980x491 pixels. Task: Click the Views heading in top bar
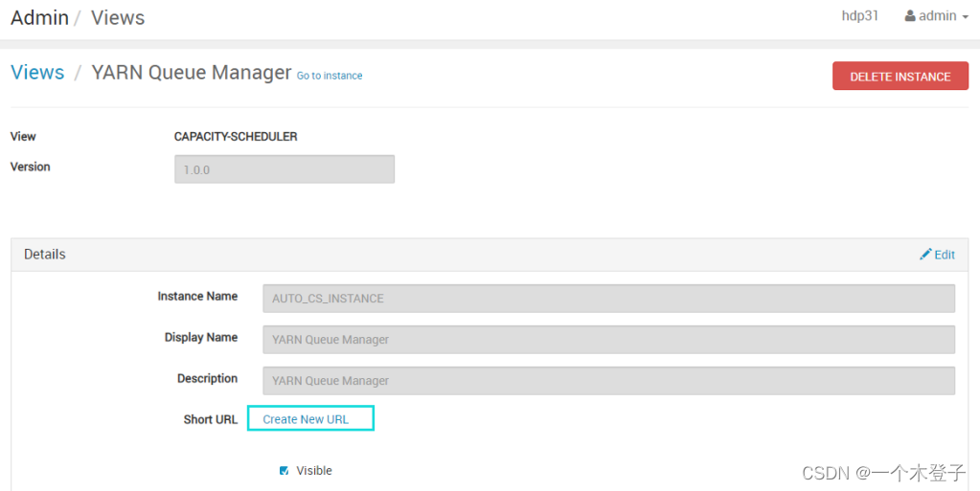click(118, 17)
